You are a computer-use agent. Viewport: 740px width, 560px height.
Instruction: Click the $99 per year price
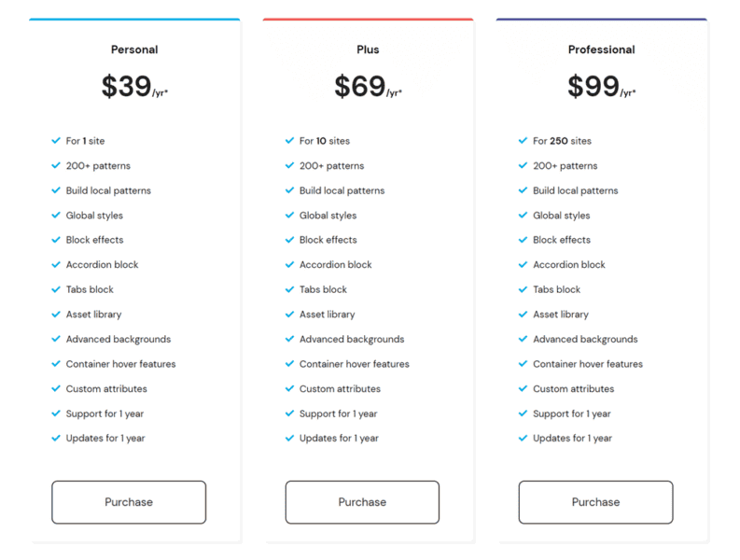point(602,87)
